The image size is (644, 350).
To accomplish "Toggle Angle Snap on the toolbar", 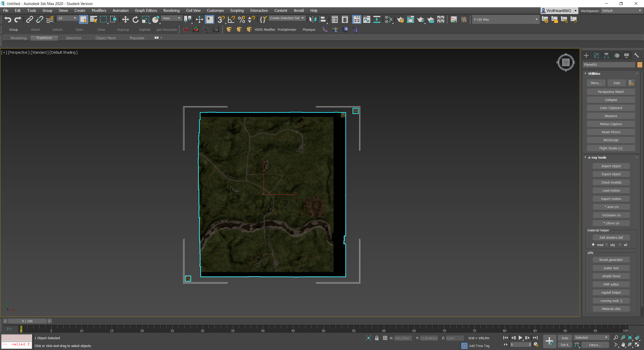I will (x=231, y=19).
